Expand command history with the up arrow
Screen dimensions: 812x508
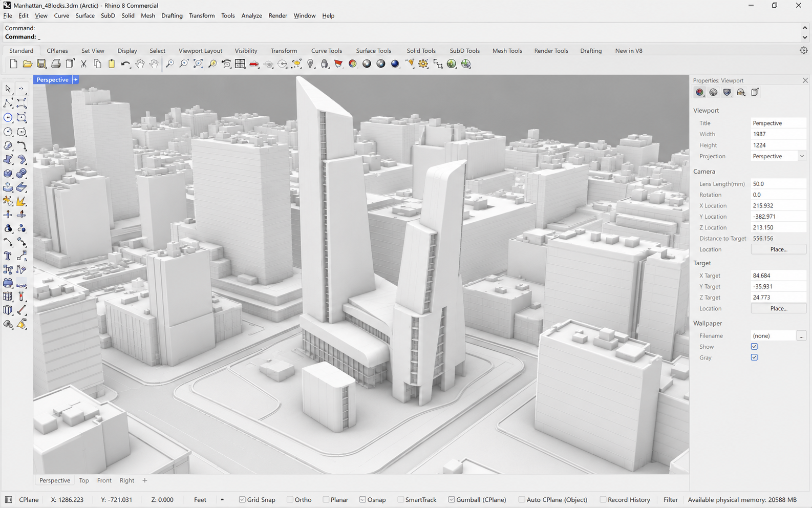pos(804,28)
